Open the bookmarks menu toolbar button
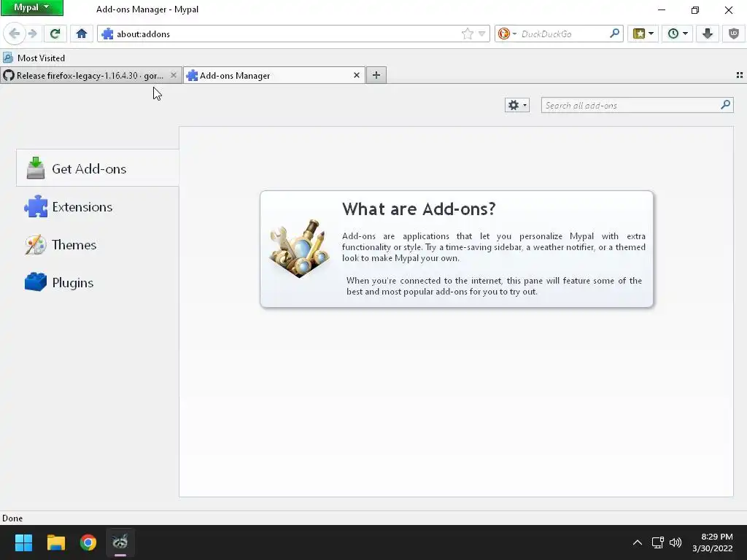This screenshot has height=560, width=747. tap(643, 34)
